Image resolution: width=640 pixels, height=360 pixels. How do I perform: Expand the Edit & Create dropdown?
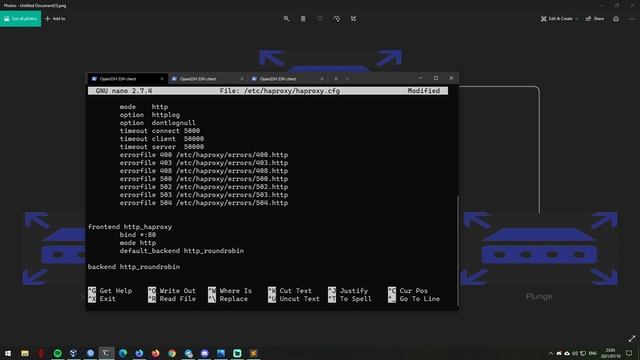[559, 19]
